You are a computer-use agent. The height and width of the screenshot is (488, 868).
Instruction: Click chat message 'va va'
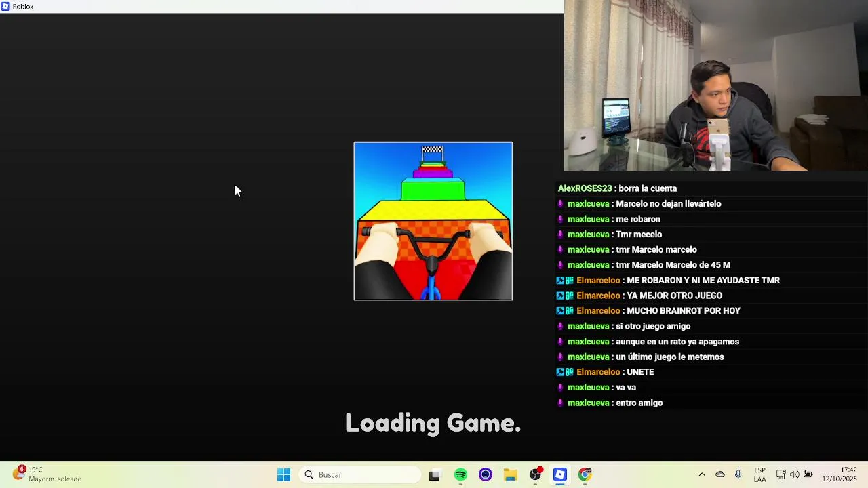click(x=626, y=388)
